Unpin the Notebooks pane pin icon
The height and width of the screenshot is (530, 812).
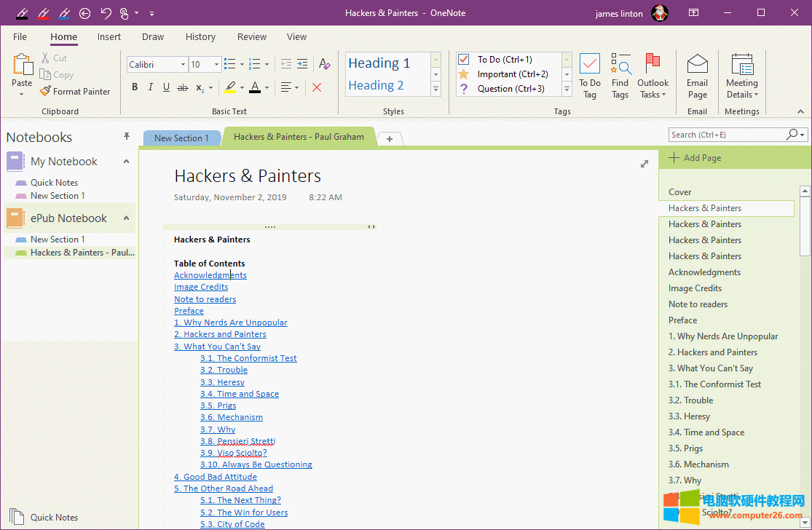pos(126,136)
